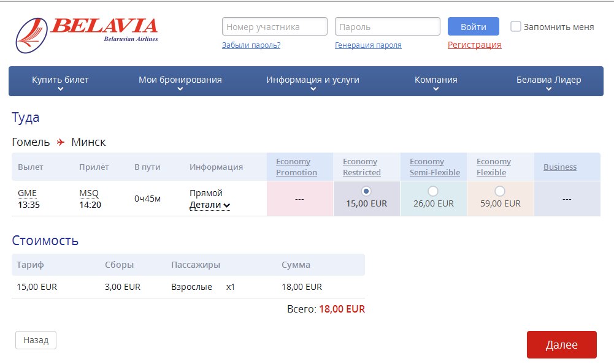Open the Белавиа Лидер menu
The width and height of the screenshot is (614, 364).
point(548,80)
